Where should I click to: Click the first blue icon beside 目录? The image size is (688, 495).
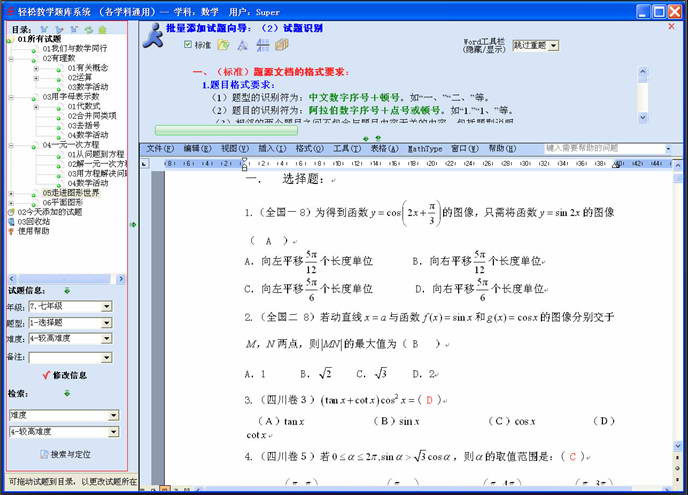click(x=44, y=29)
